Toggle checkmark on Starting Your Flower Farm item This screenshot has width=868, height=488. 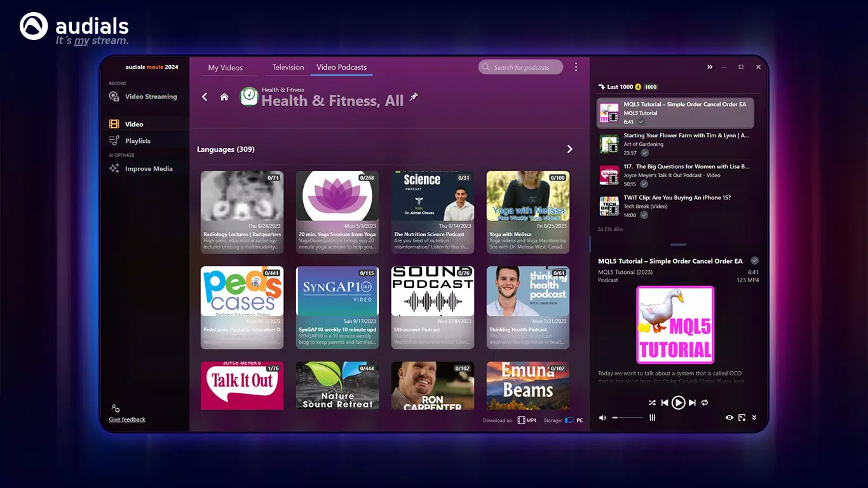(644, 153)
